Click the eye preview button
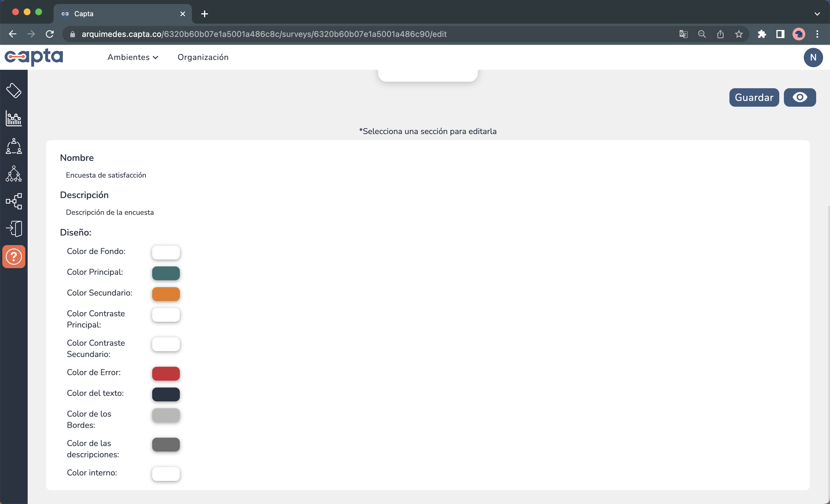 coord(800,97)
